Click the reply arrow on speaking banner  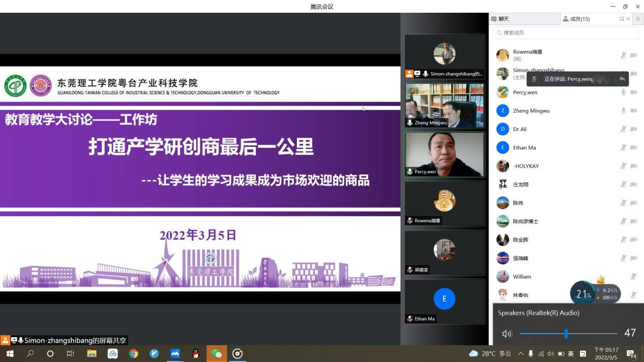click(622, 79)
